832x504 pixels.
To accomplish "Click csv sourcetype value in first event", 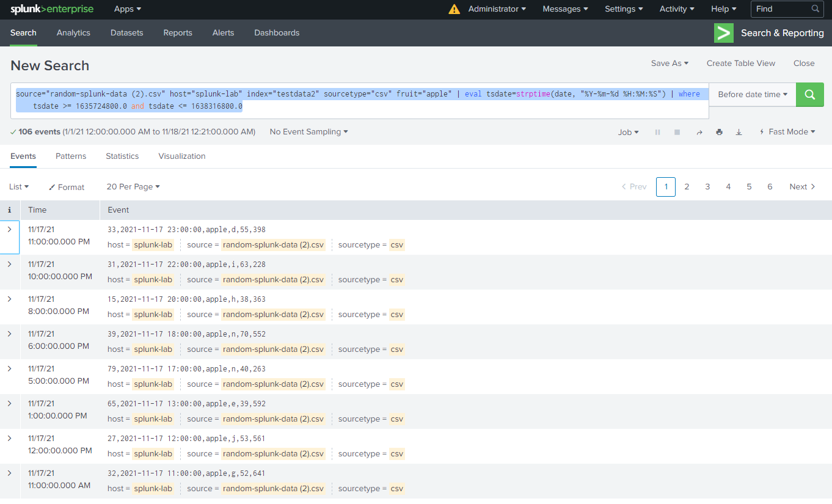I will 397,245.
